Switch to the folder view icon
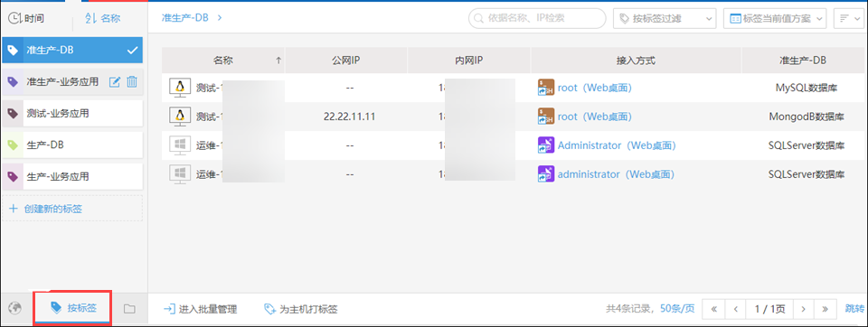The width and height of the screenshot is (868, 327). tap(129, 309)
